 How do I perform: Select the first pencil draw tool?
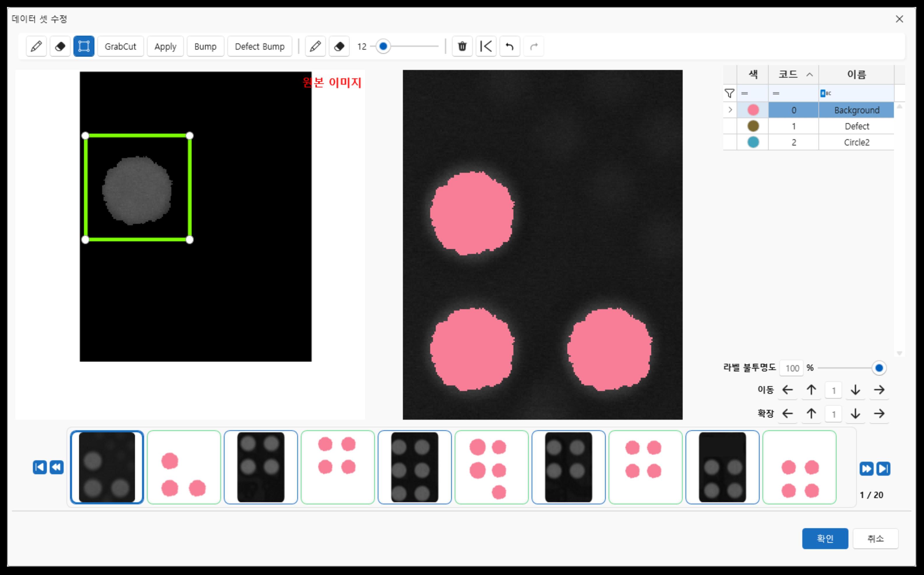[x=36, y=46]
